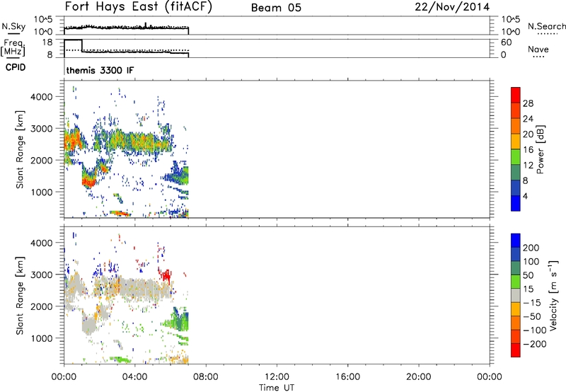Image resolution: width=566 pixels, height=392 pixels.
Task: Click the 'Power [dB]' colorbar label
Action: [x=541, y=149]
